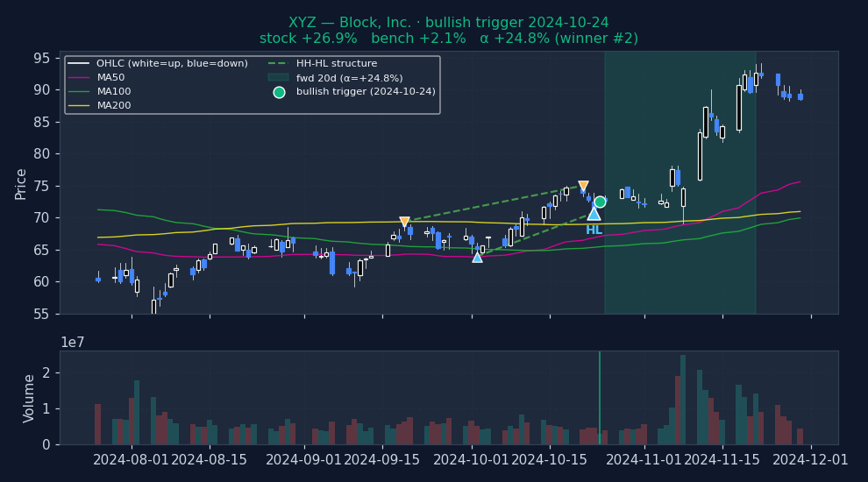Click the blue triangle above the HL label
This screenshot has height=482, width=868.
click(594, 213)
